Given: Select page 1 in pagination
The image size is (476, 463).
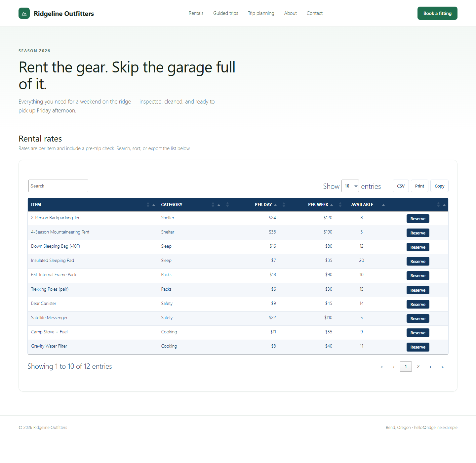Looking at the screenshot, I should coord(406,367).
